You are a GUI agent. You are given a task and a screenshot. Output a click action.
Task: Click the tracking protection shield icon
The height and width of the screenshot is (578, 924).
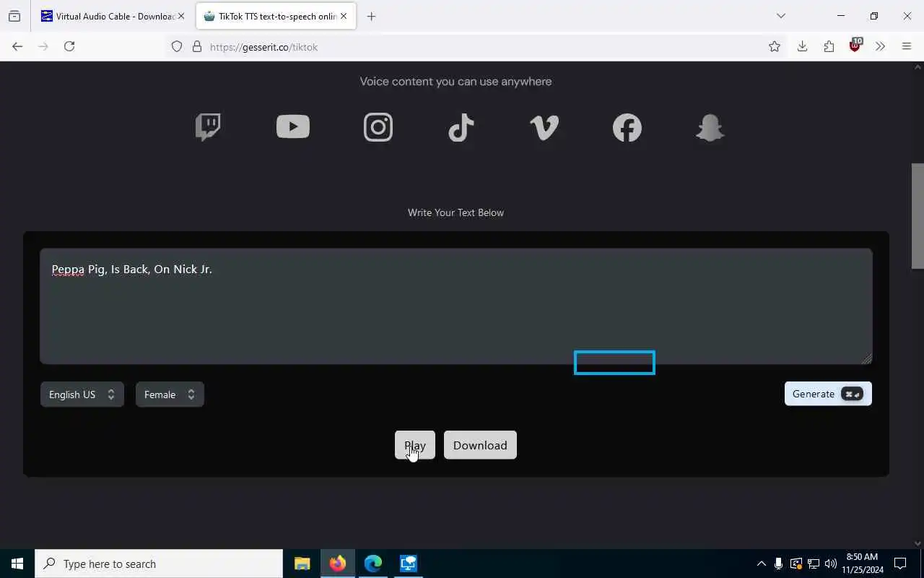(x=177, y=47)
